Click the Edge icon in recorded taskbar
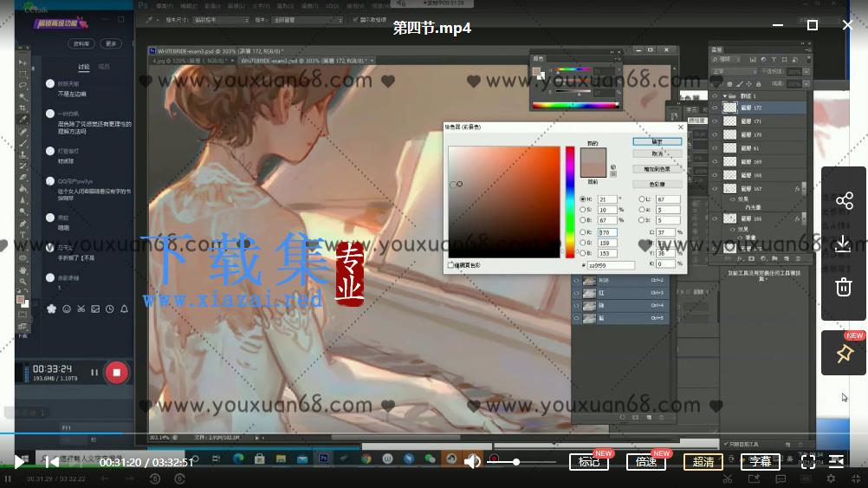 (238, 459)
